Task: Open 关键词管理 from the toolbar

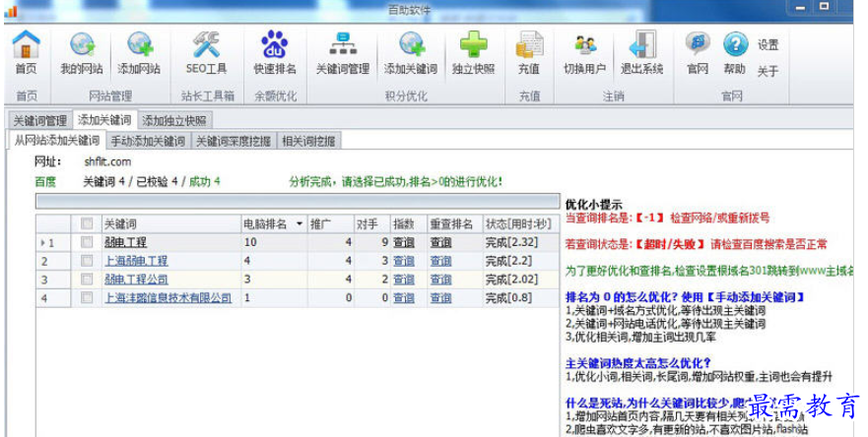Action: [x=342, y=46]
